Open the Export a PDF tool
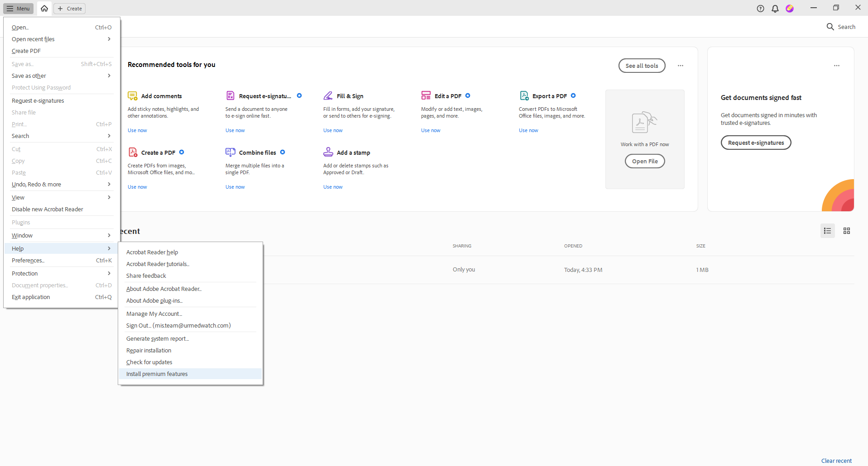Image resolution: width=868 pixels, height=466 pixels. pyautogui.click(x=550, y=96)
